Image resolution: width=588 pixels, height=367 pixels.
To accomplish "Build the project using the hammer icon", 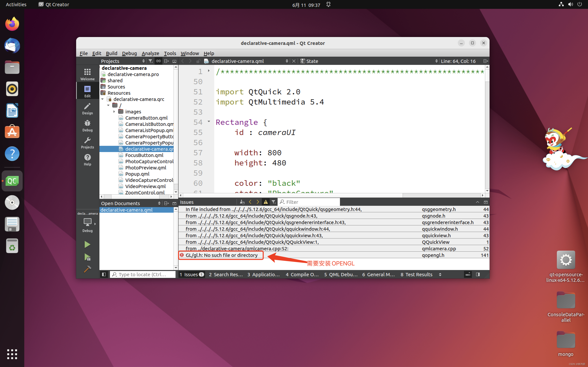I will [87, 269].
